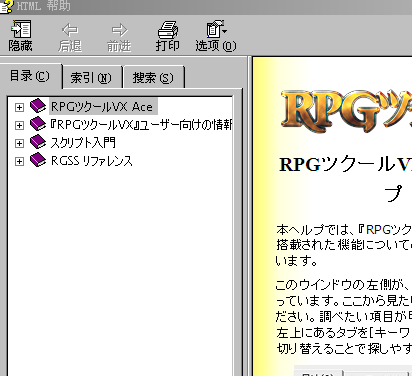Switch to the 索引(N) index tab
This screenshot has height=376, width=412.
(91, 78)
